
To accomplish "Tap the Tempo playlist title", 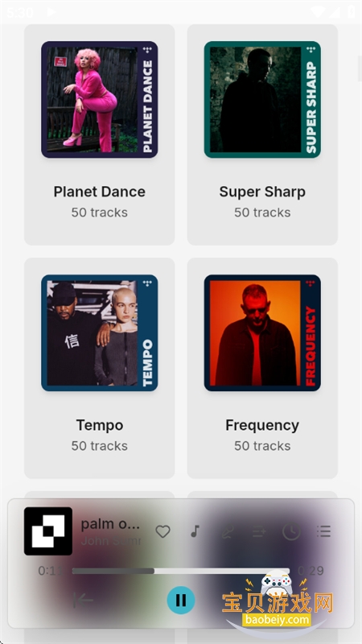I will (99, 425).
